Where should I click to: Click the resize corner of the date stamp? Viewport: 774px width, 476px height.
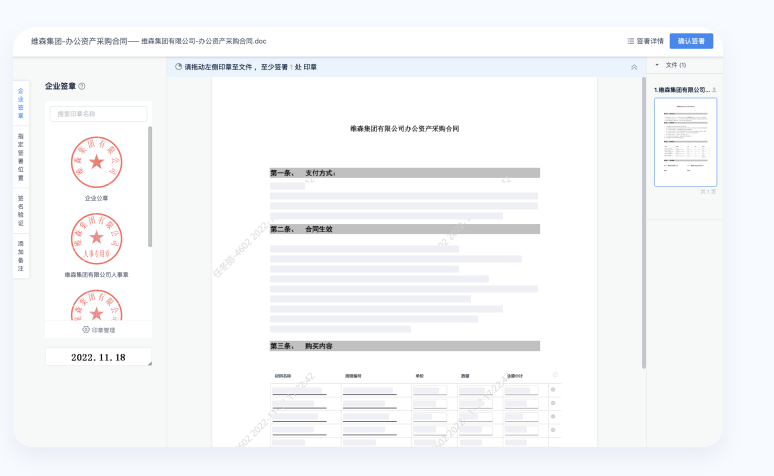[149, 363]
